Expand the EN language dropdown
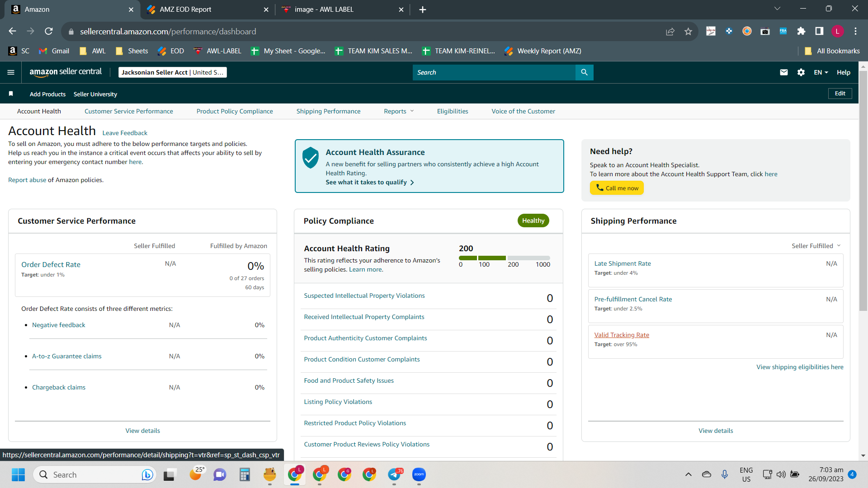This screenshot has width=868, height=488. pos(821,72)
